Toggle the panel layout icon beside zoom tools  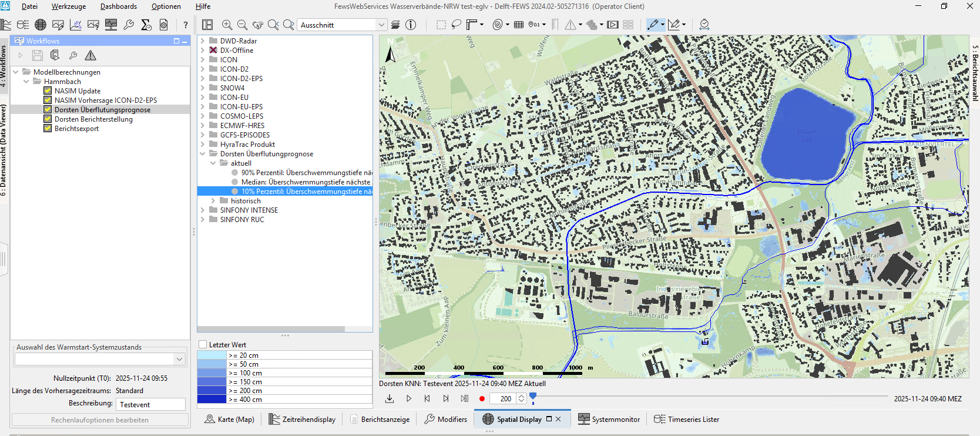[x=207, y=25]
